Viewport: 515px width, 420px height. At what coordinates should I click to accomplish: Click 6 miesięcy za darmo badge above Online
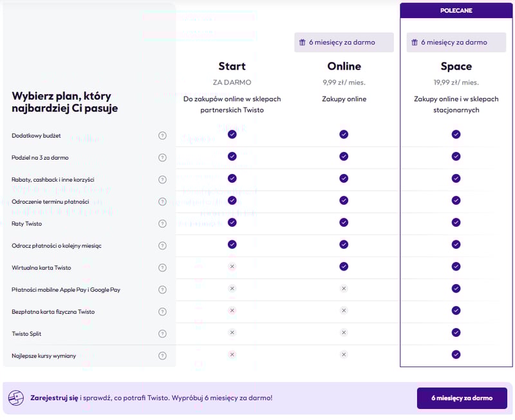click(344, 43)
